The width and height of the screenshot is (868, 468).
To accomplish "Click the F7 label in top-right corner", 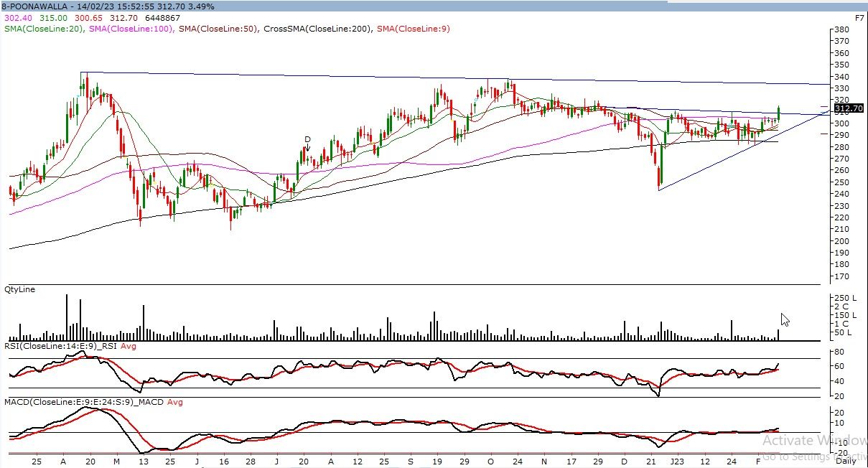I will point(859,17).
